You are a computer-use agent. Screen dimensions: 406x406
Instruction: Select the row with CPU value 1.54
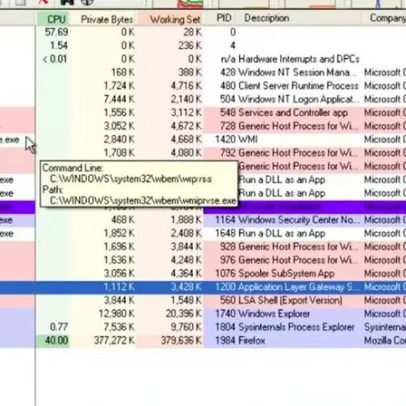coord(203,46)
